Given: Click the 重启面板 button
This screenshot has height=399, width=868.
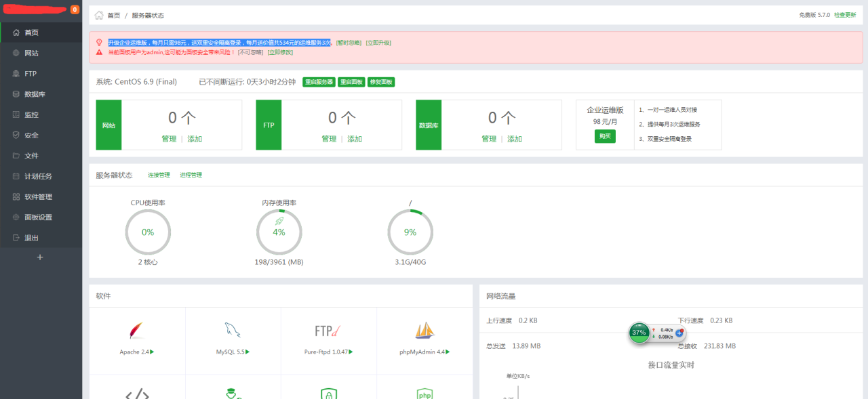Looking at the screenshot, I should 351,81.
